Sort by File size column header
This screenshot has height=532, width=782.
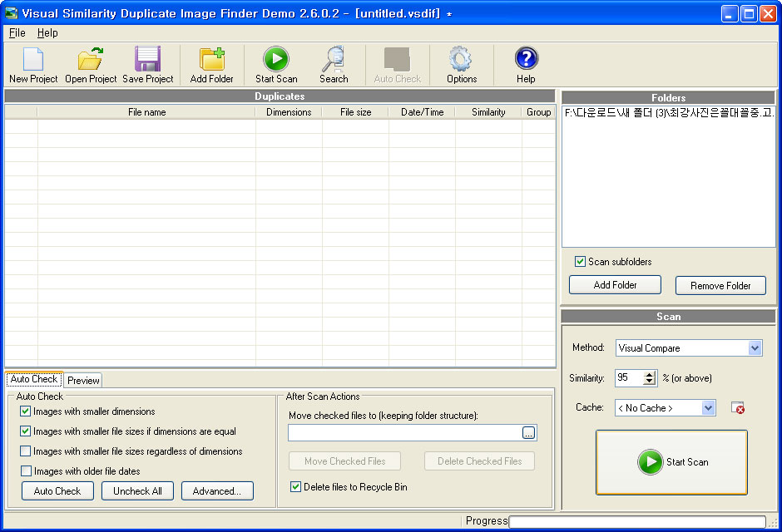click(x=355, y=112)
